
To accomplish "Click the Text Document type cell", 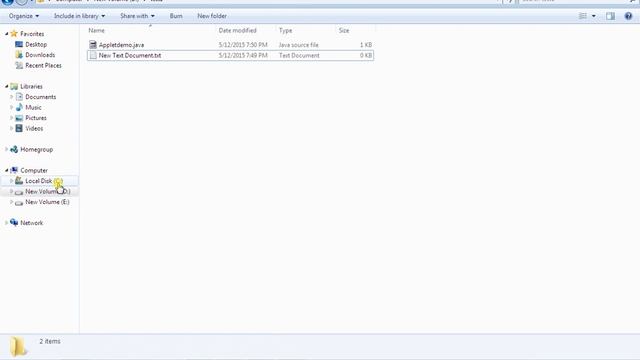I will (299, 56).
